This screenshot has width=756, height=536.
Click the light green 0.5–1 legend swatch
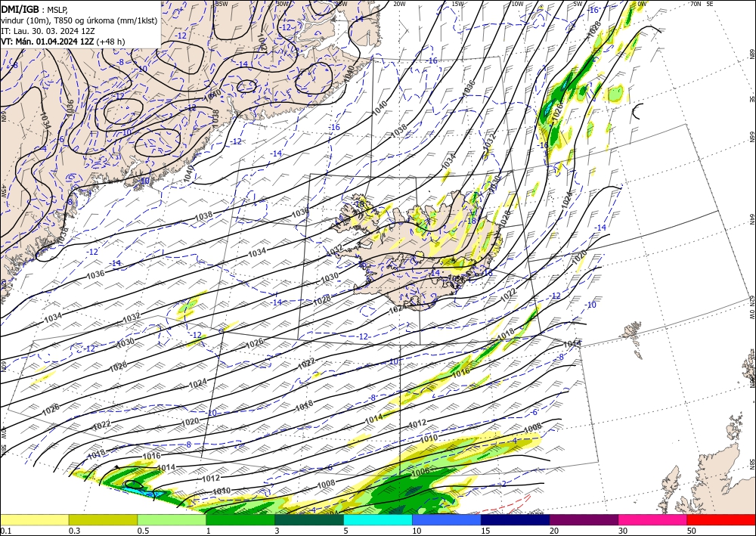pos(172,519)
